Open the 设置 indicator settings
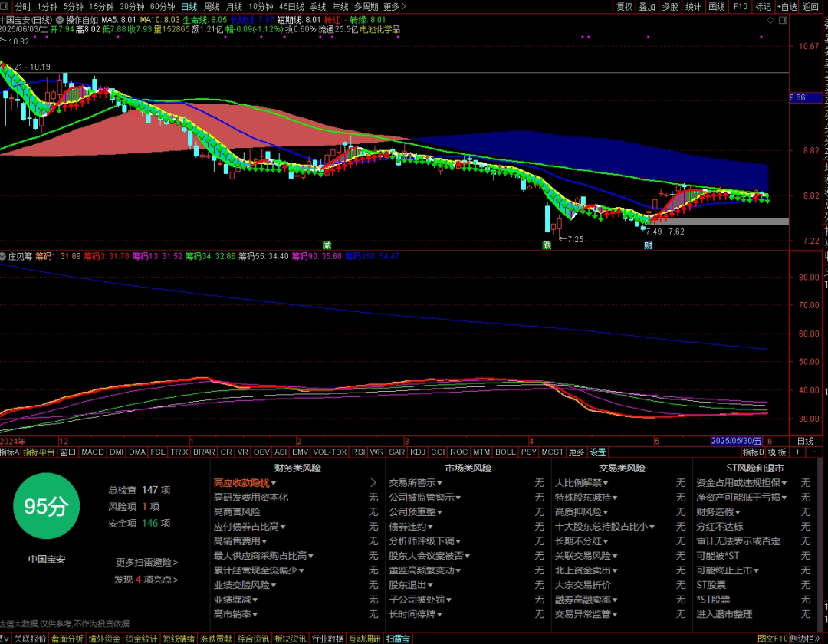 [598, 452]
